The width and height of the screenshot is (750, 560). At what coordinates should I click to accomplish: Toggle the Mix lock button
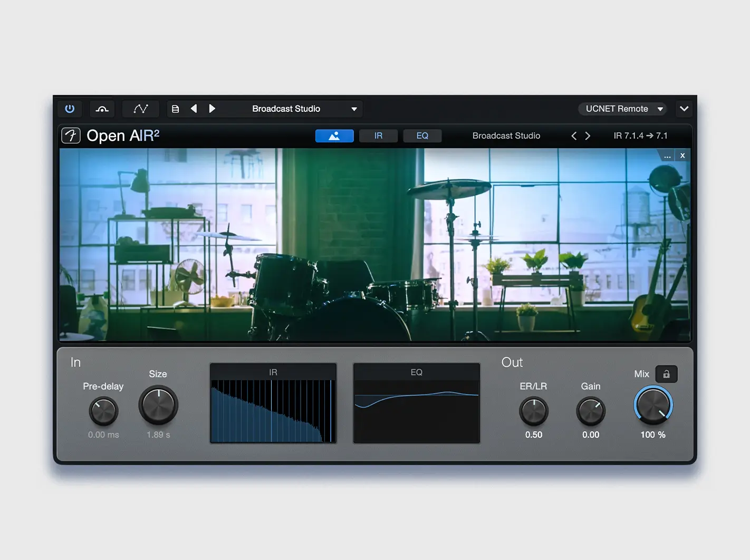coord(666,374)
